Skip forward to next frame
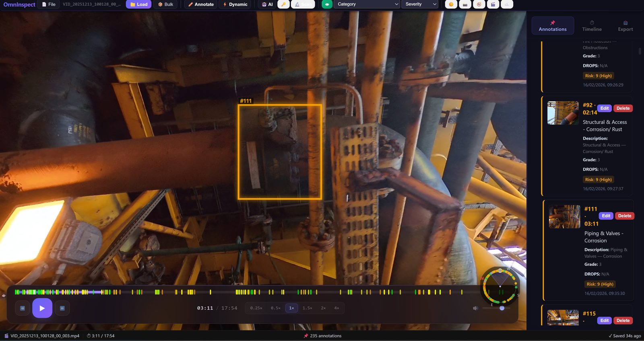 (62, 308)
